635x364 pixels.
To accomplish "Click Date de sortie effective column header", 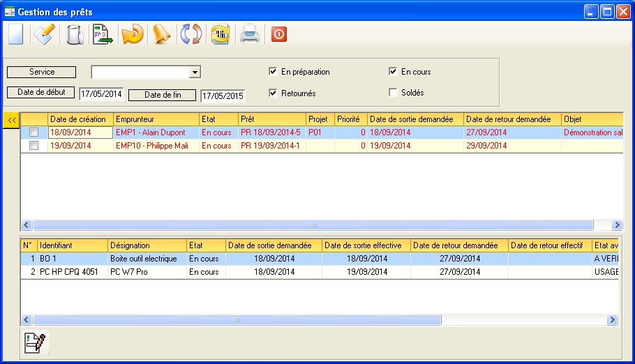I will point(366,245).
